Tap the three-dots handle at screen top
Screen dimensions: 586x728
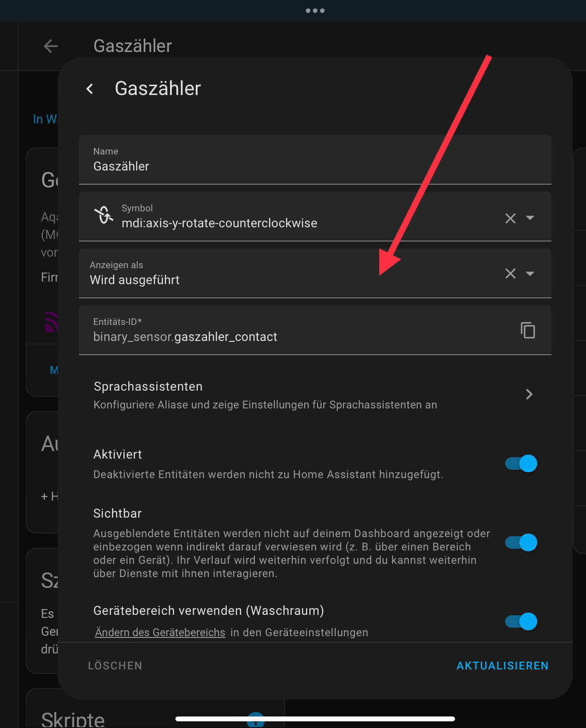point(315,11)
